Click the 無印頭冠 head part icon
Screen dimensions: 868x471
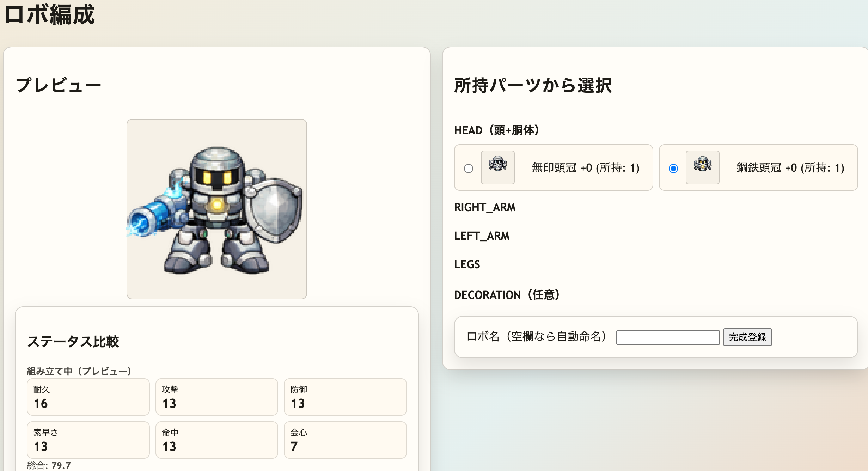point(497,167)
